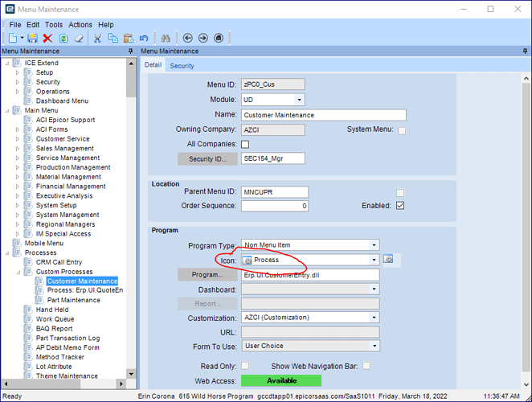Viewport: 532px width, 402px height.
Task: Click the Security ID... button
Action: 207,159
